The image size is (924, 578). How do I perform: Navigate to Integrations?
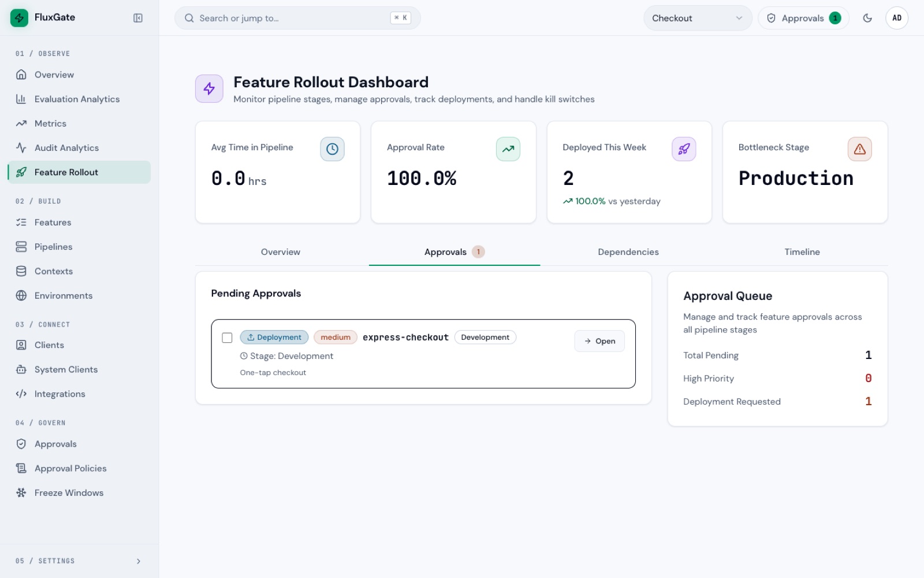(x=79, y=394)
